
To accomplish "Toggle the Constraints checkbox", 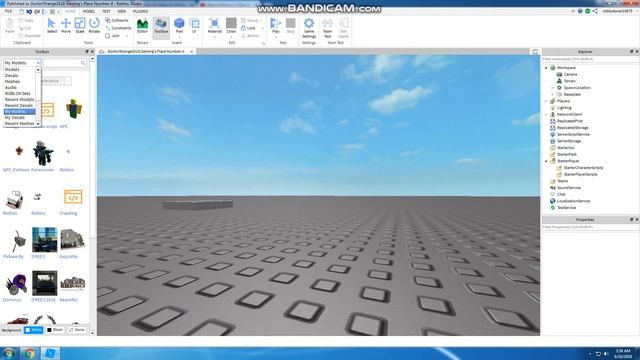I will pyautogui.click(x=108, y=28).
